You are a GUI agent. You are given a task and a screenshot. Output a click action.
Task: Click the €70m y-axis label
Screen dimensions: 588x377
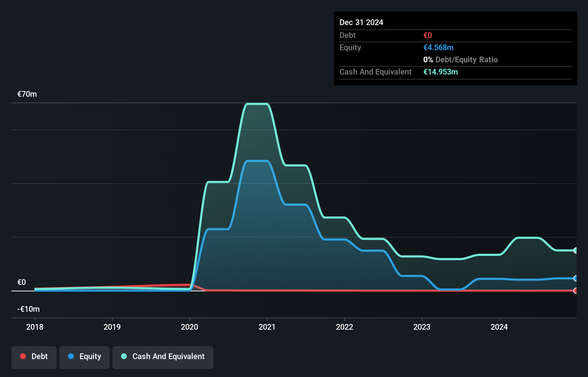click(x=27, y=94)
